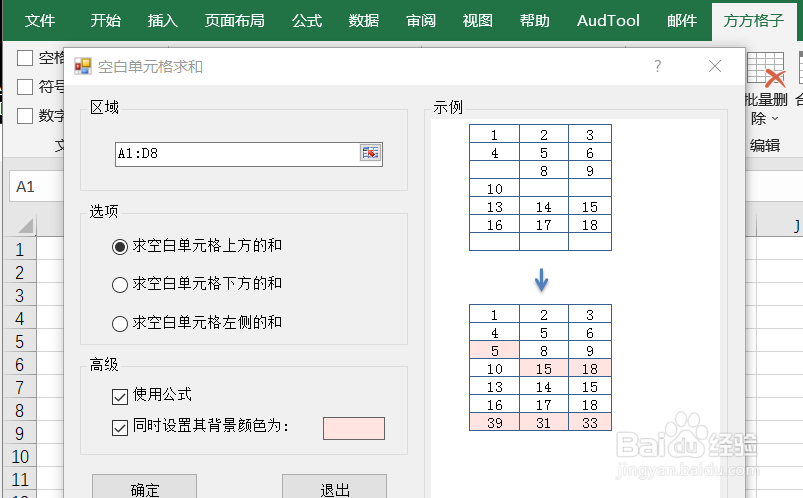This screenshot has width=803, height=498.
Task: Click the 确定 button
Action: [x=144, y=488]
